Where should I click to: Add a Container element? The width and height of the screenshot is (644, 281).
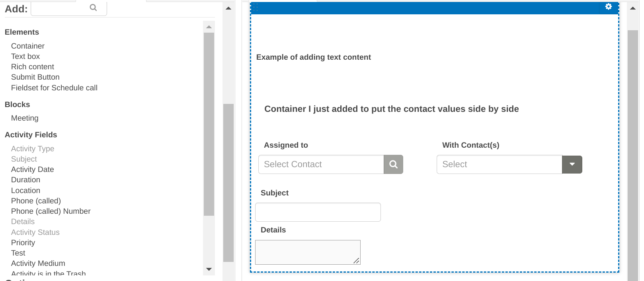click(28, 46)
